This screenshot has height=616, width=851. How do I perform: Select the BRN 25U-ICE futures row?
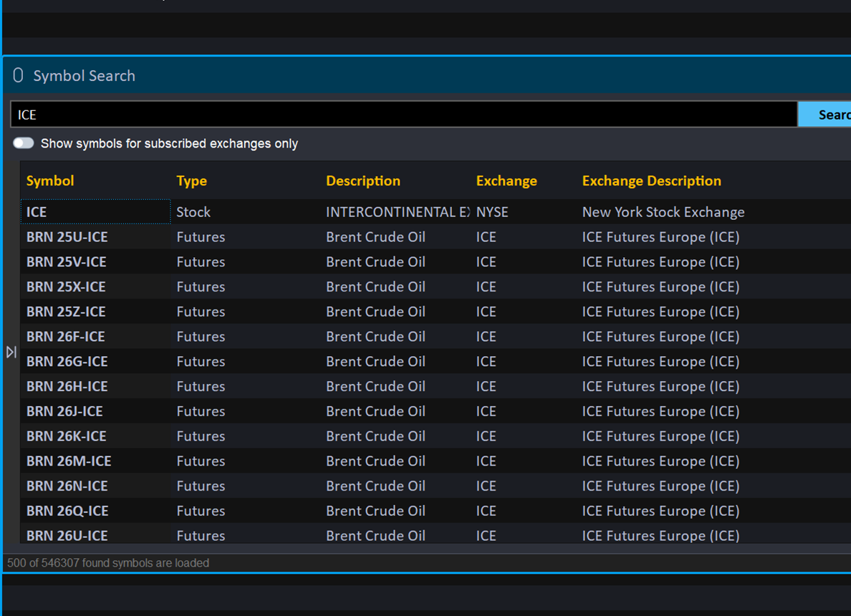[x=67, y=237]
